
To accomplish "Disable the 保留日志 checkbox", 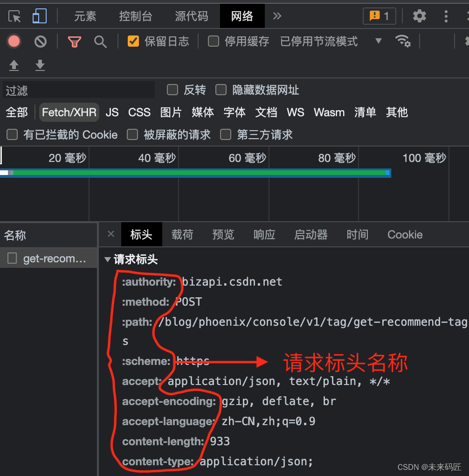I will click(133, 41).
